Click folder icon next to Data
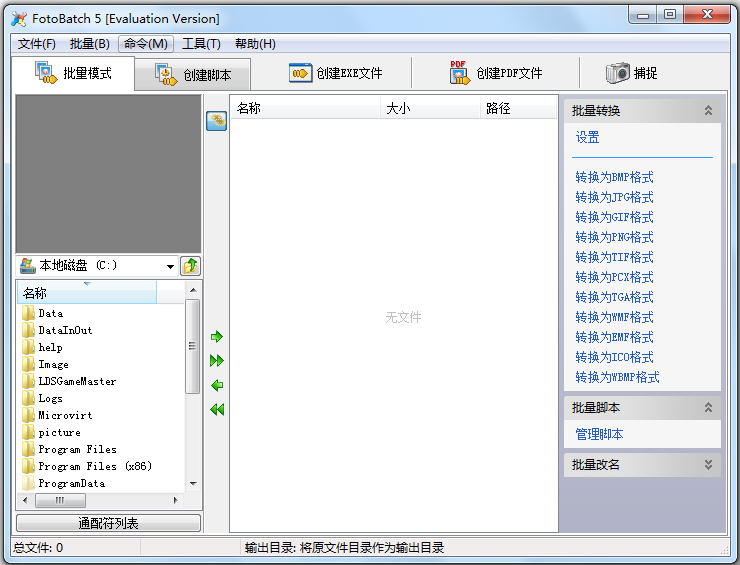 point(28,313)
